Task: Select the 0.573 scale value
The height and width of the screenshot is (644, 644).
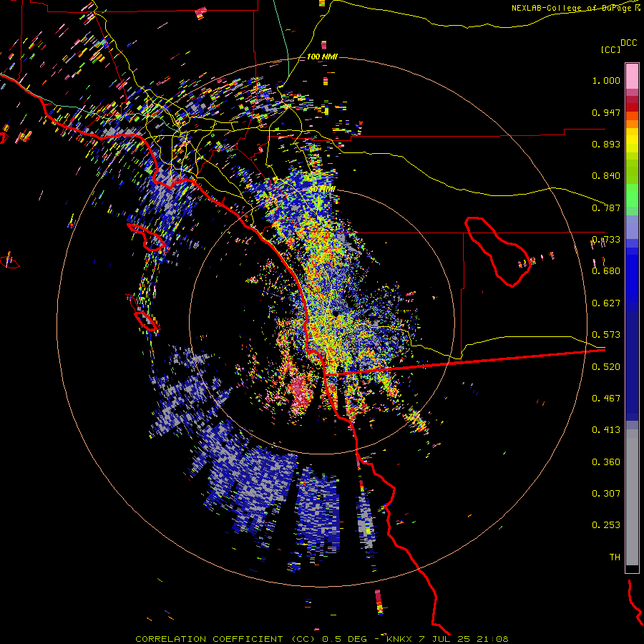Action: (x=606, y=335)
